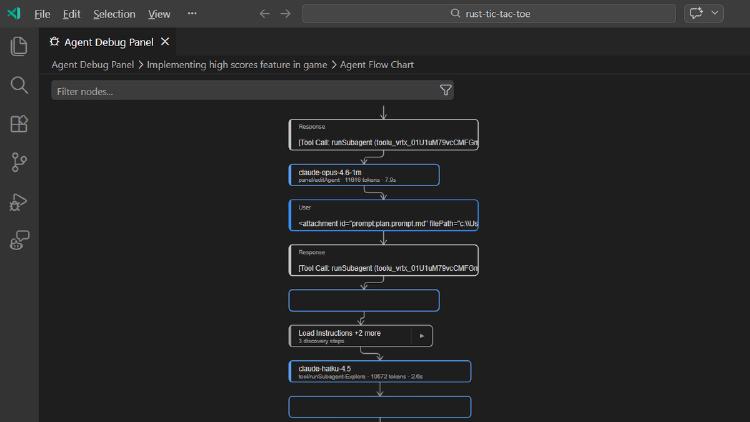This screenshot has height=422, width=750.
Task: Open the Explorer view in the activity bar
Action: (19, 46)
